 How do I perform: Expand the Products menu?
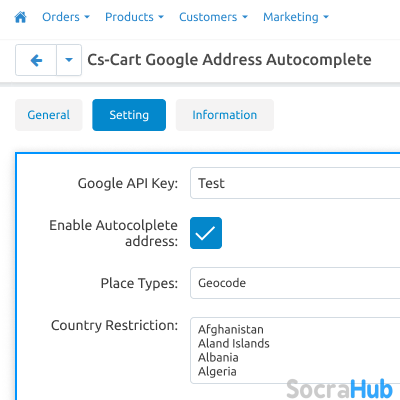(134, 17)
